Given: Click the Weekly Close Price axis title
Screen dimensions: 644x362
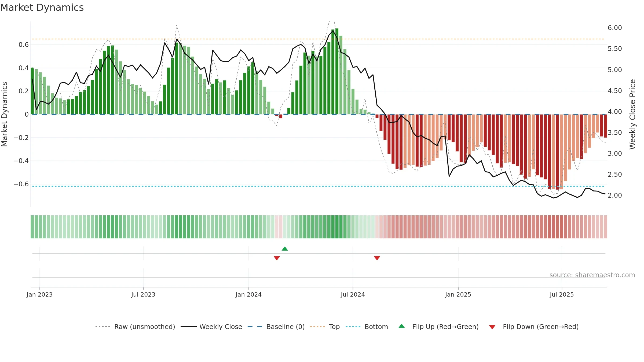Looking at the screenshot, I should 632,114.
